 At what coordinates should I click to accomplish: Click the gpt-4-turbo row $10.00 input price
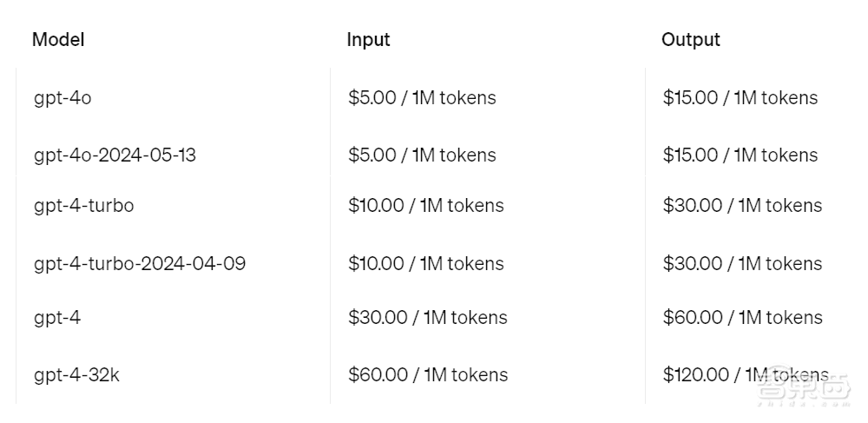coord(425,206)
